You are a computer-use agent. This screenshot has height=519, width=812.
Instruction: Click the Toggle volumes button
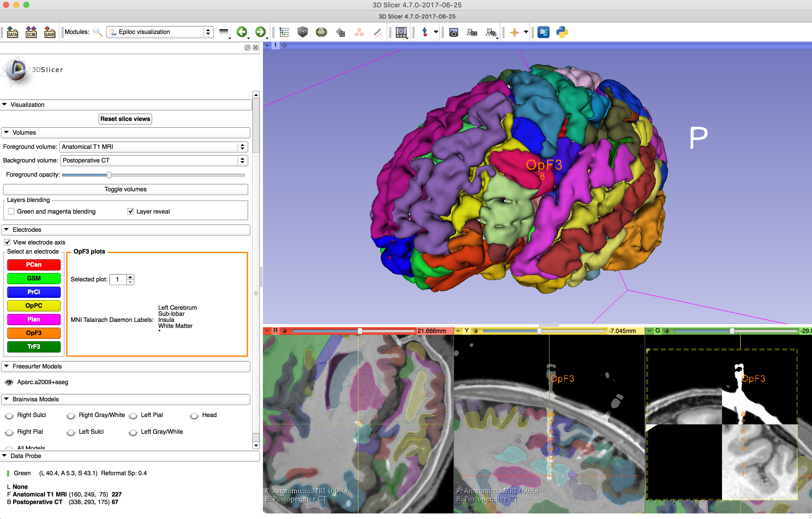125,189
